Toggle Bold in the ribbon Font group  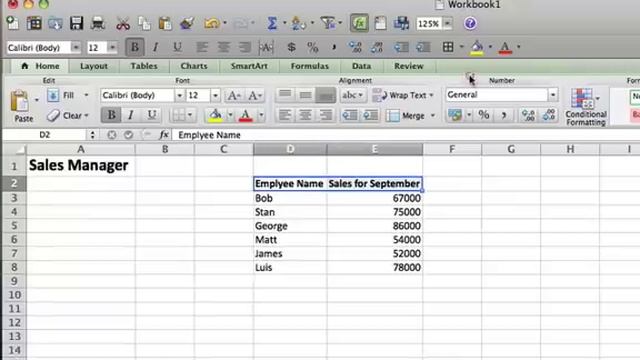tap(111, 115)
